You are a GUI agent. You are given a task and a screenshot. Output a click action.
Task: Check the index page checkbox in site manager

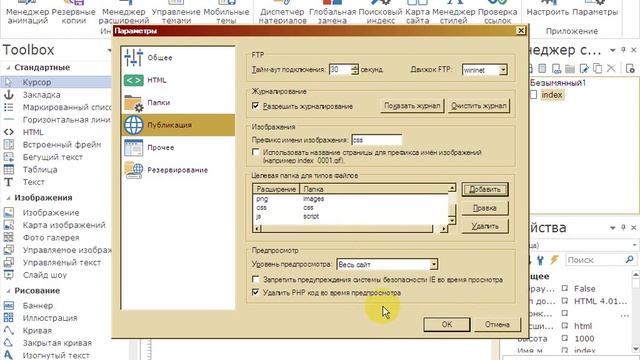[533, 95]
